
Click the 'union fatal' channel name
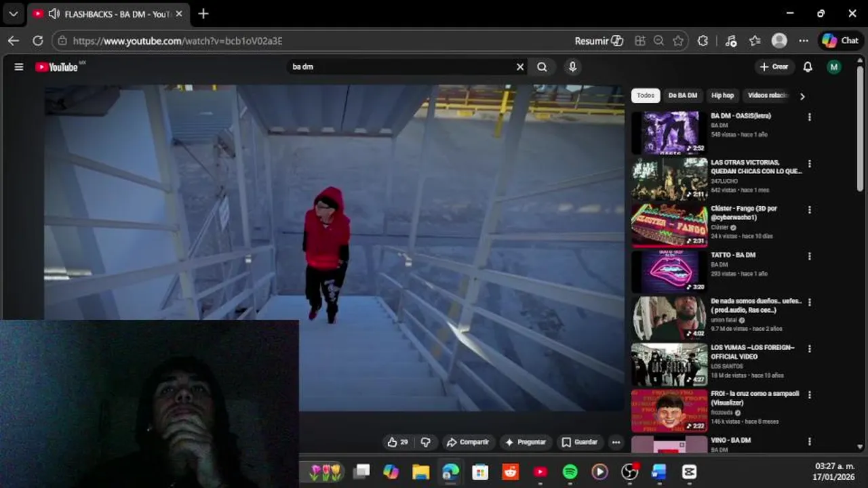point(724,320)
